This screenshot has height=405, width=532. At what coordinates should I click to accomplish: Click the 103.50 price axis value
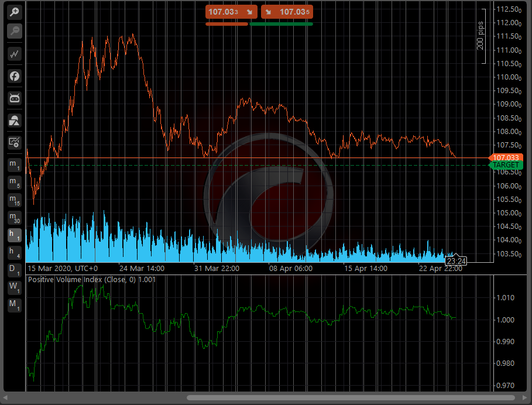pos(509,254)
